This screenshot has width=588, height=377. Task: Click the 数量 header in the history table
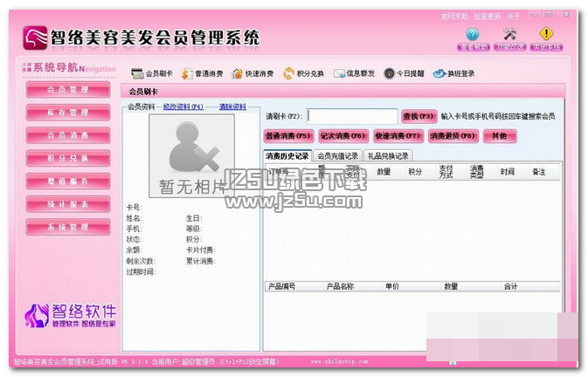[x=384, y=172]
